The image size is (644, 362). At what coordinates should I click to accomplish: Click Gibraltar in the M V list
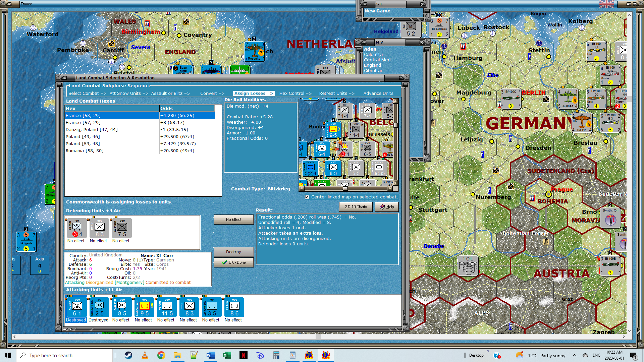pos(373,71)
